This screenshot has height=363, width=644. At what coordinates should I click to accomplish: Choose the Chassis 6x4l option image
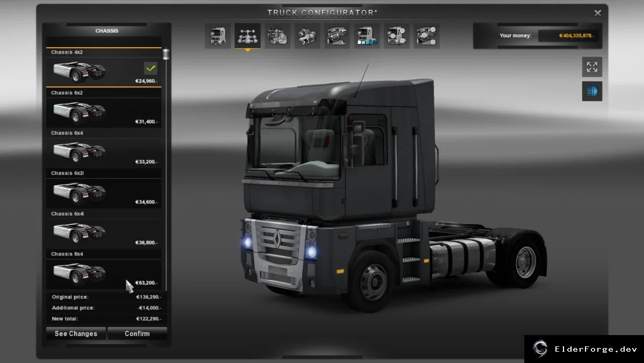[x=79, y=233]
